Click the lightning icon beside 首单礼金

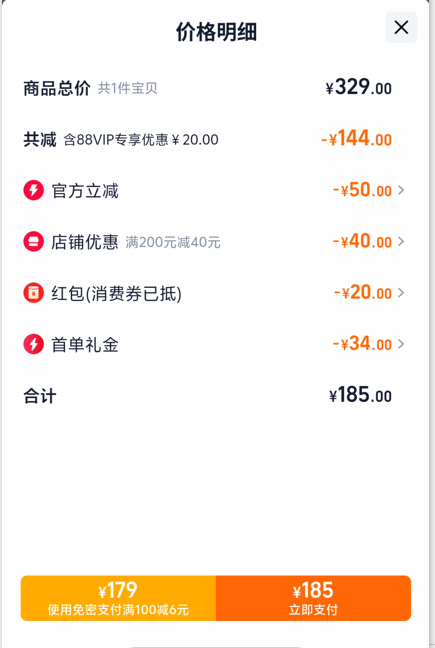tap(33, 344)
